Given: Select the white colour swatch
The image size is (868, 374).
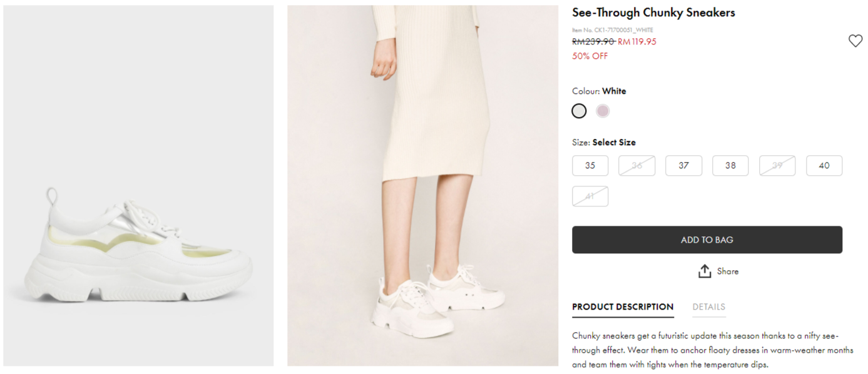Looking at the screenshot, I should pos(579,111).
